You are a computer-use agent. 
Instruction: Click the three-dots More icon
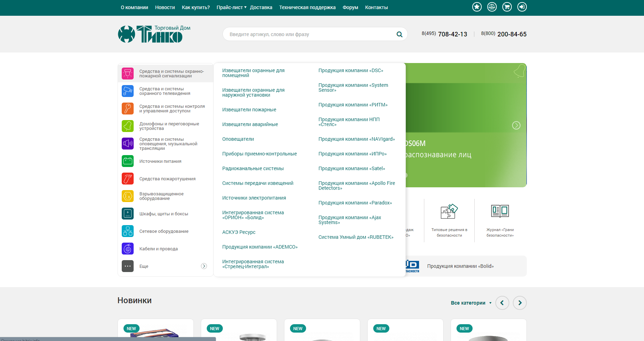128,266
